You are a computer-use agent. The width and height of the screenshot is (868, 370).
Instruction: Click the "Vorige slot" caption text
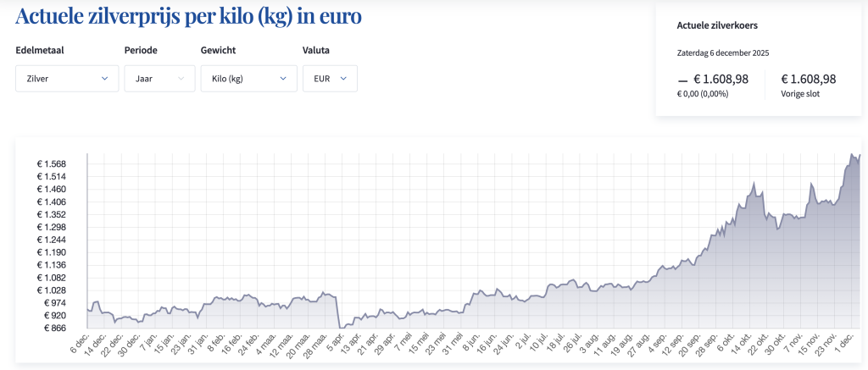[x=800, y=93]
